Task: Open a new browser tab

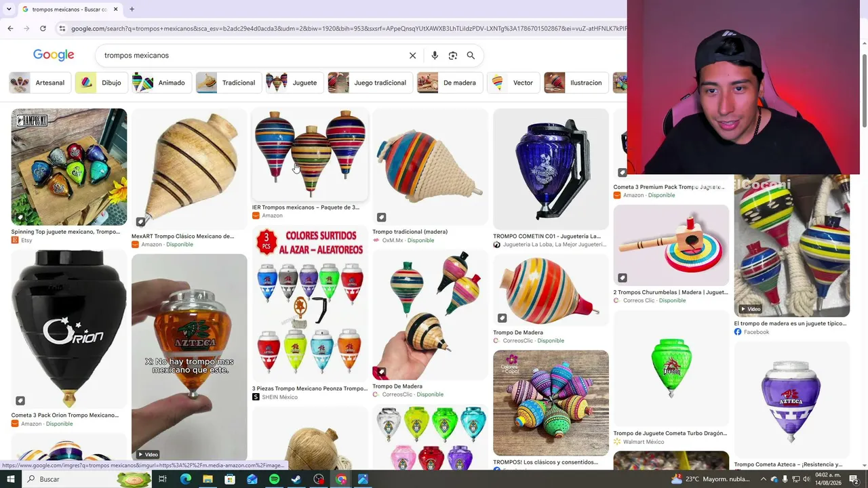Action: click(132, 9)
